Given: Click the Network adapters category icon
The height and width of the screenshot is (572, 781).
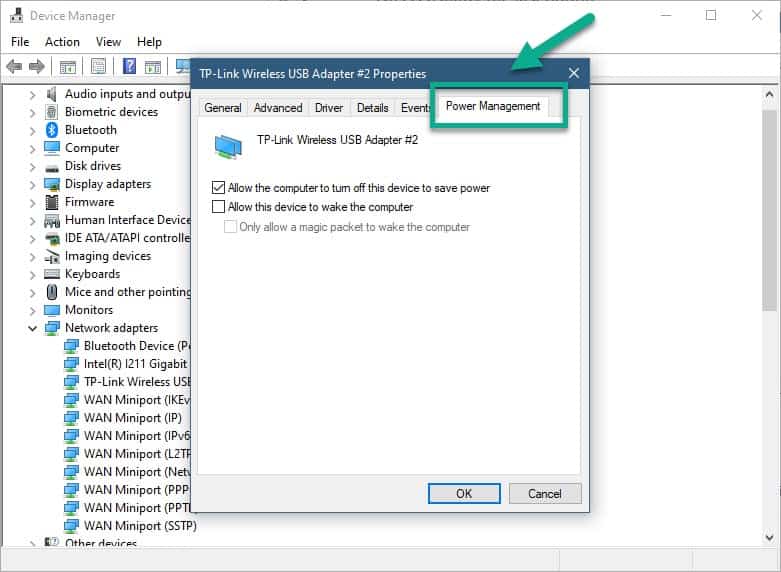Looking at the screenshot, I should click(52, 328).
